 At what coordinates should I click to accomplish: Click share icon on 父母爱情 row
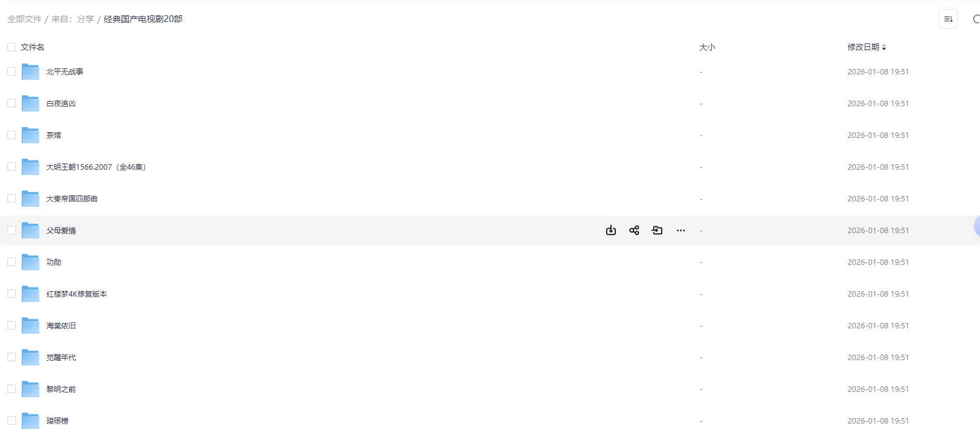634,230
